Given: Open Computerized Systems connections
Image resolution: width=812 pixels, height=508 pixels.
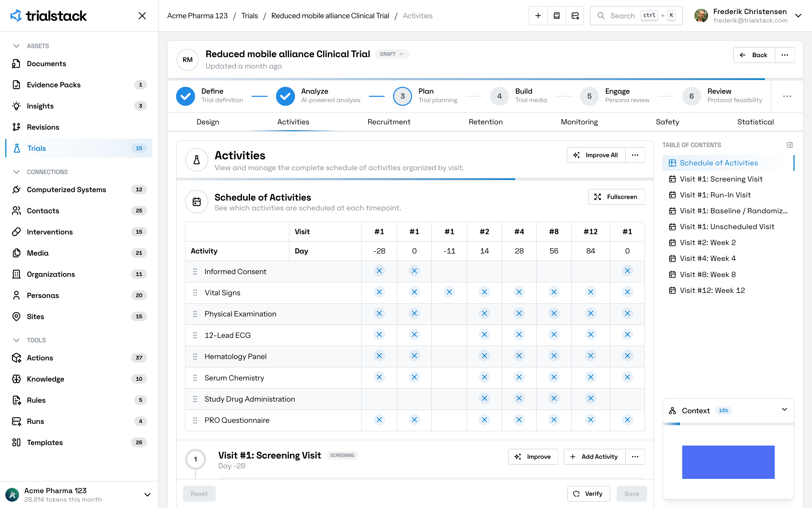Looking at the screenshot, I should pyautogui.click(x=79, y=189).
